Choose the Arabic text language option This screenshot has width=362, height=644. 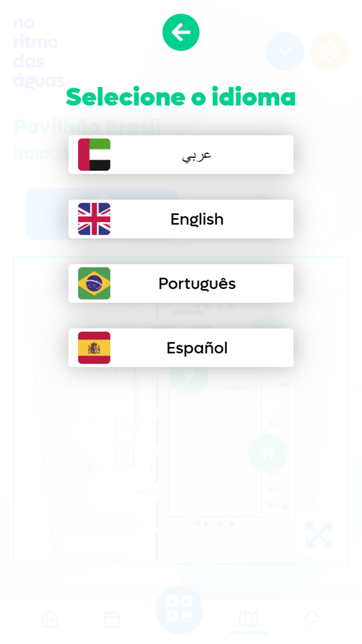pos(197,155)
